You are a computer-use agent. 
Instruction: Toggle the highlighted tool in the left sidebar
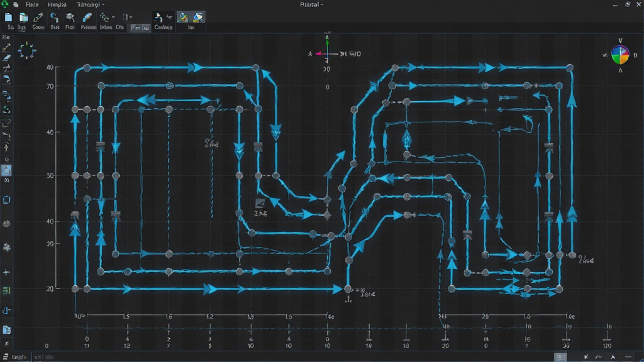(6, 170)
